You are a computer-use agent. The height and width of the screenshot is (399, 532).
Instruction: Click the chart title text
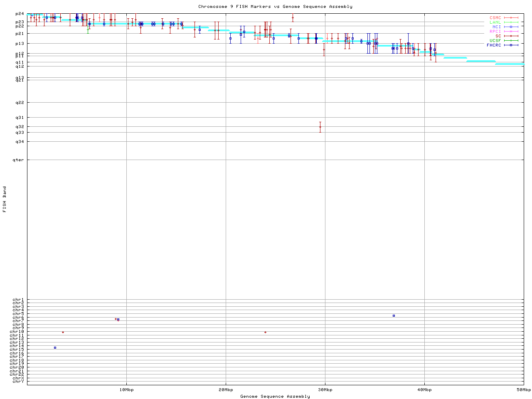(x=275, y=7)
